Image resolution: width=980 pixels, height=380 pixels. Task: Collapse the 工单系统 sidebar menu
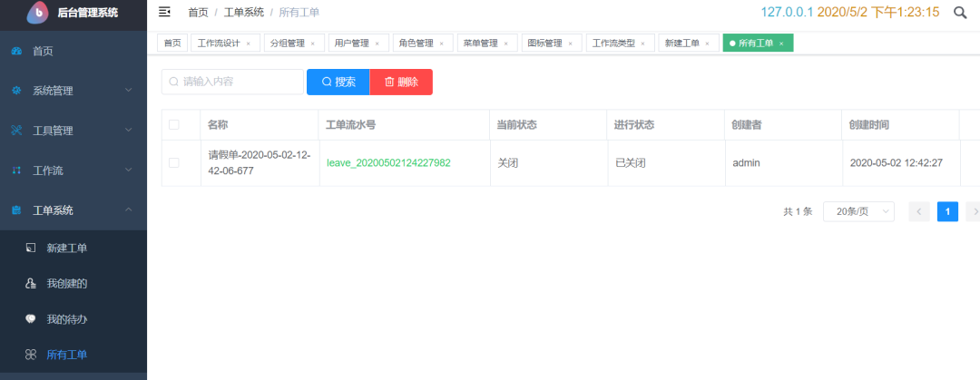(x=128, y=210)
